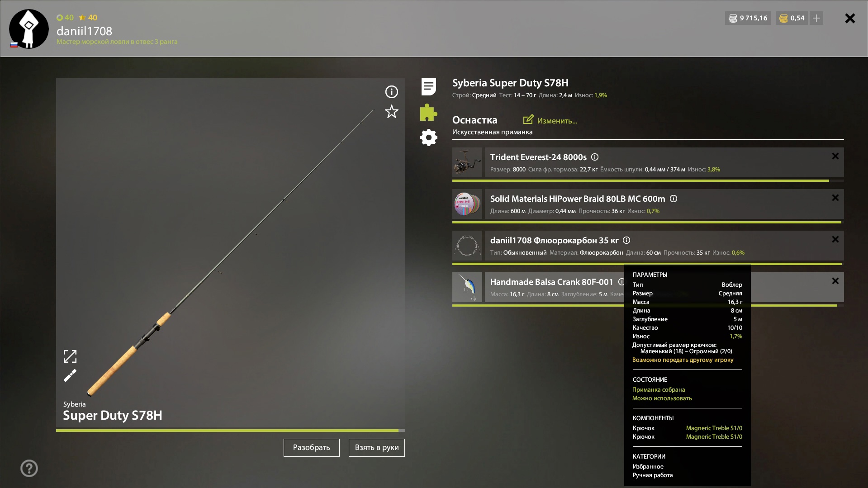Click the player name daniil1708
This screenshot has width=868, height=488.
click(x=84, y=31)
